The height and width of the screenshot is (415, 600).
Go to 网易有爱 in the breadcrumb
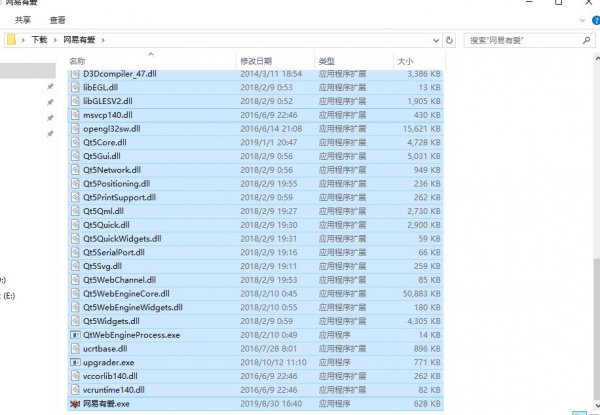coord(79,40)
